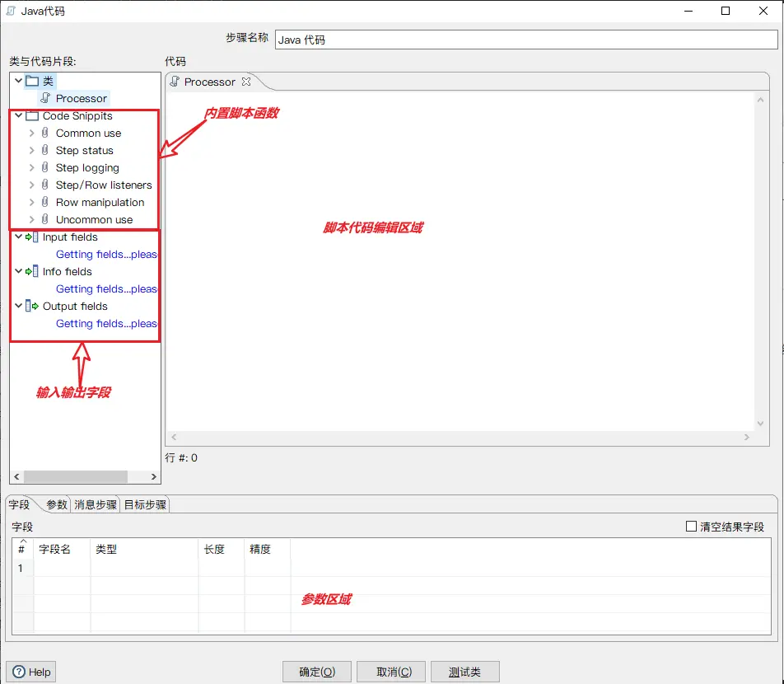Click the 精度 column header
Viewport: 784px width, 684px height.
click(268, 549)
